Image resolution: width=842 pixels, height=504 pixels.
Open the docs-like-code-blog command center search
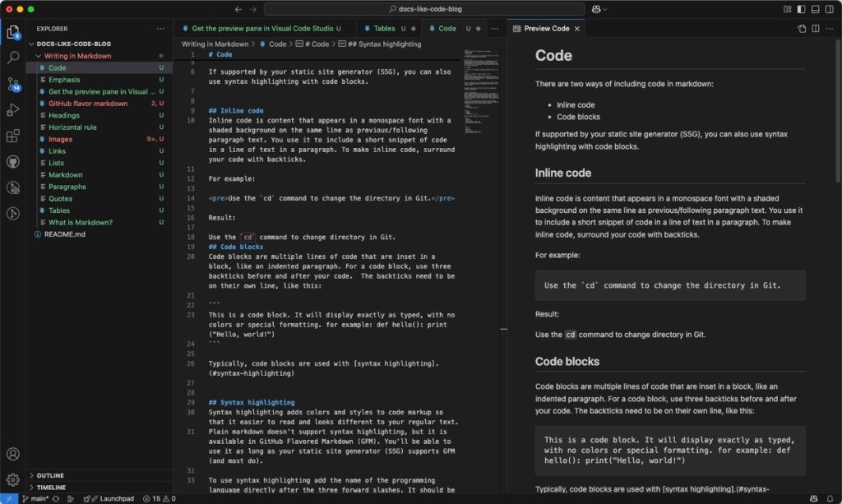425,9
